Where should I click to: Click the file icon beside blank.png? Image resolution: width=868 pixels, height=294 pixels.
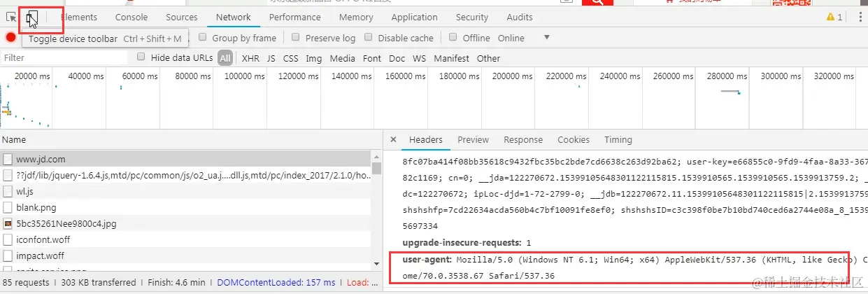click(x=8, y=207)
